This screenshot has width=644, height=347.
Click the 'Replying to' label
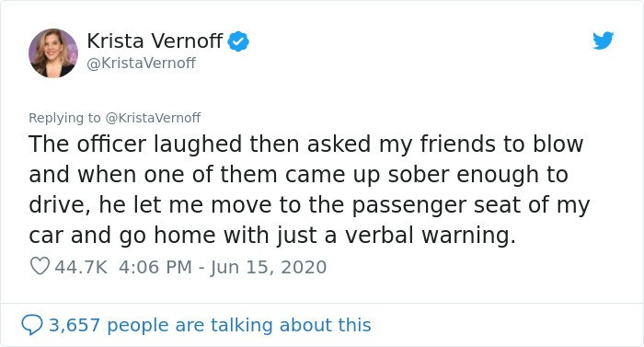tap(64, 118)
